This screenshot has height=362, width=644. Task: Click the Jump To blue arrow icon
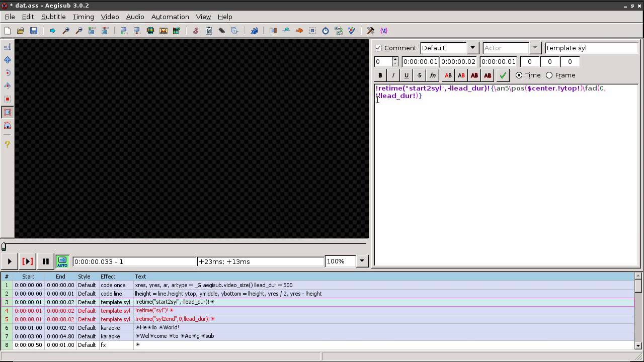[x=52, y=31]
